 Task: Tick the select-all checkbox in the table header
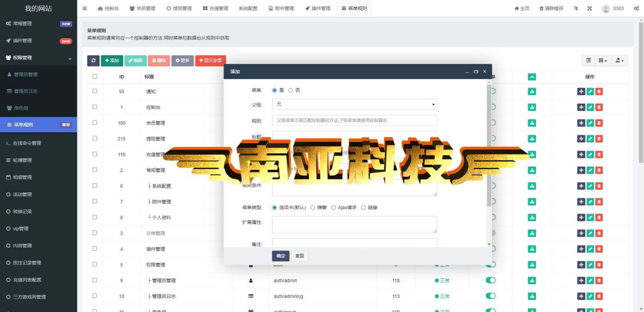(95, 76)
